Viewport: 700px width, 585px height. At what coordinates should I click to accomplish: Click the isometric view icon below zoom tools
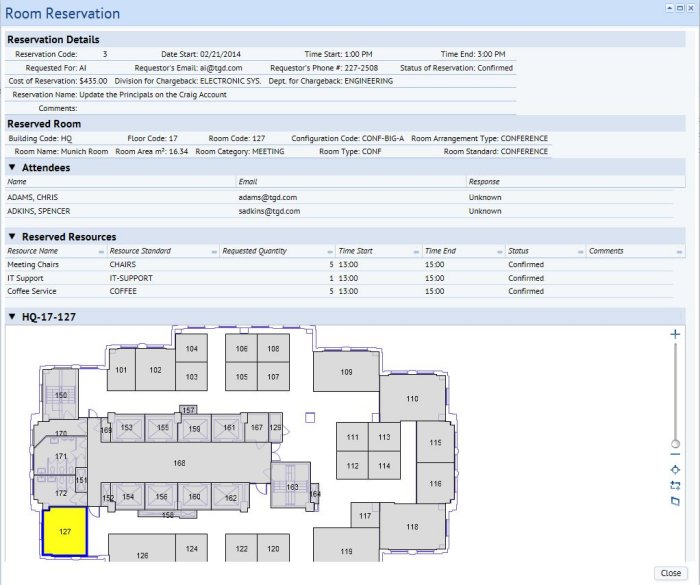tap(676, 501)
